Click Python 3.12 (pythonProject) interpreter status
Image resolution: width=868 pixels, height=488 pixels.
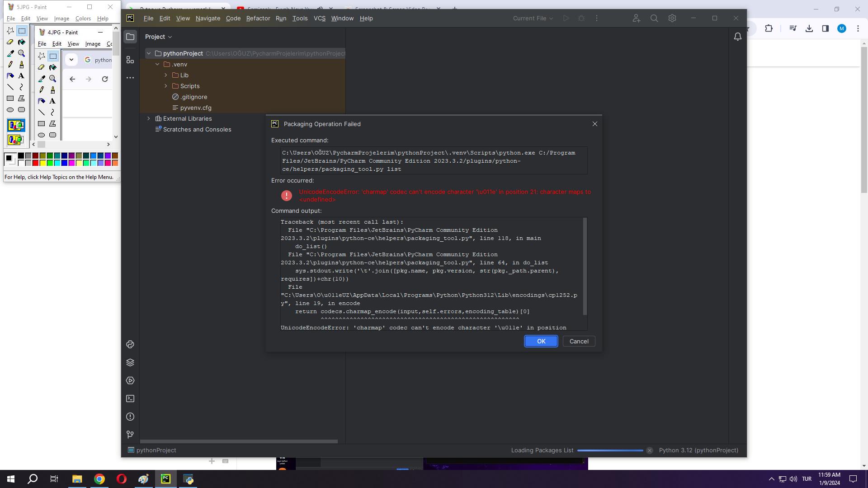click(698, 450)
